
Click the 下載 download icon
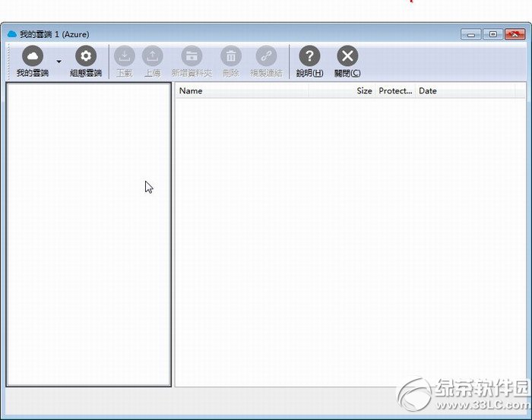pyautogui.click(x=125, y=56)
